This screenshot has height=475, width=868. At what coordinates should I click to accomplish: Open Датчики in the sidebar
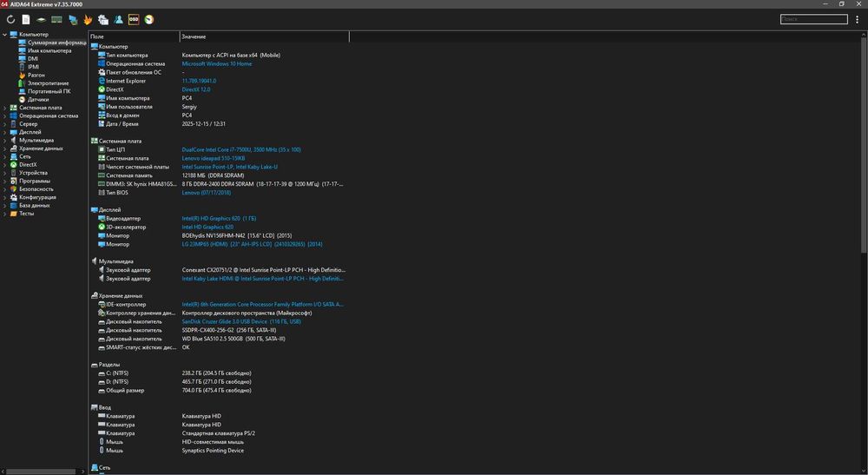click(38, 100)
